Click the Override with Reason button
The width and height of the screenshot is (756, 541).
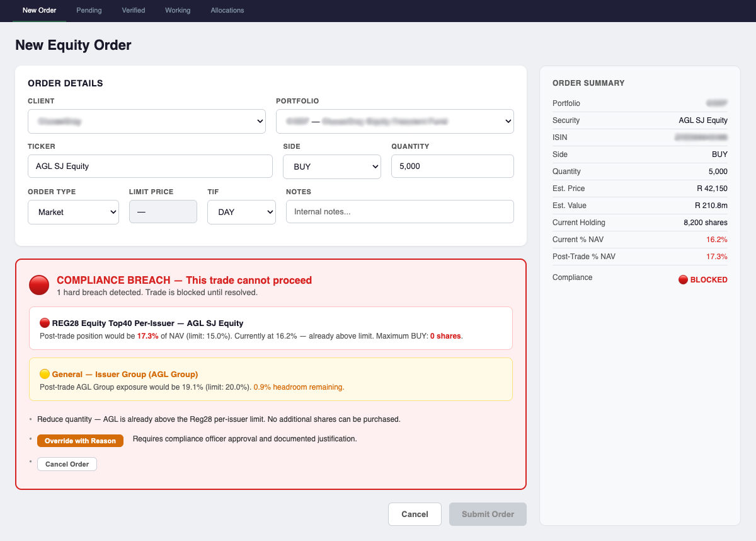pos(80,441)
